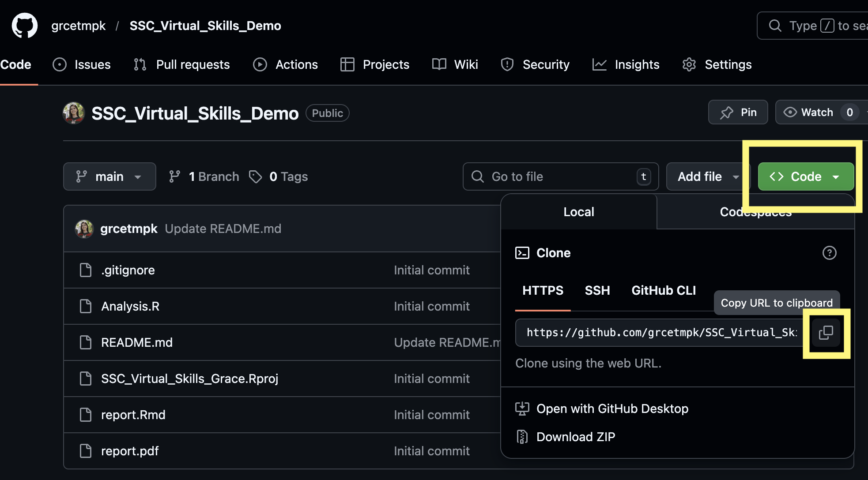Toggle Watch on this repository
Image resolution: width=868 pixels, height=480 pixels.
[x=817, y=112]
